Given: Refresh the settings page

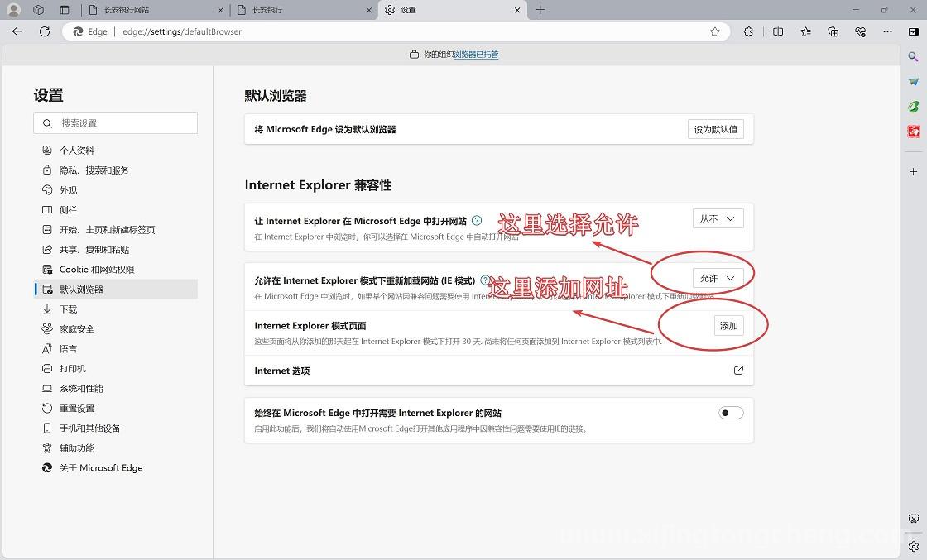Looking at the screenshot, I should pos(45,31).
